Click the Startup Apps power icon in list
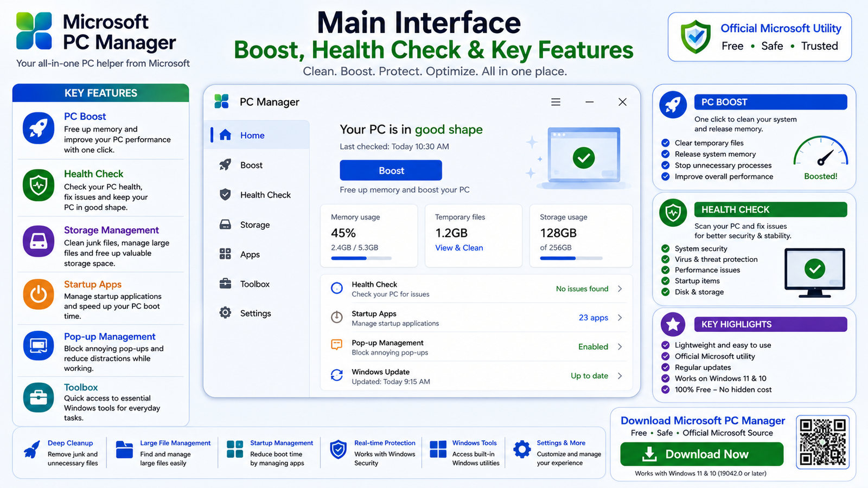 [x=337, y=317]
